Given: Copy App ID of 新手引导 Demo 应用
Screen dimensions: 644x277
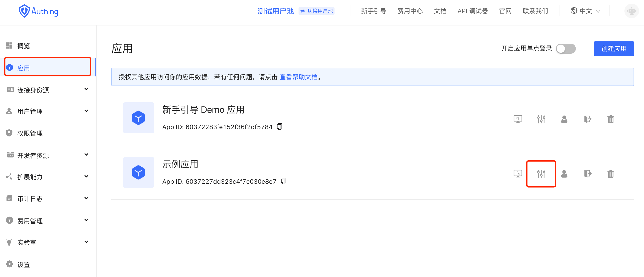Looking at the screenshot, I should [280, 126].
